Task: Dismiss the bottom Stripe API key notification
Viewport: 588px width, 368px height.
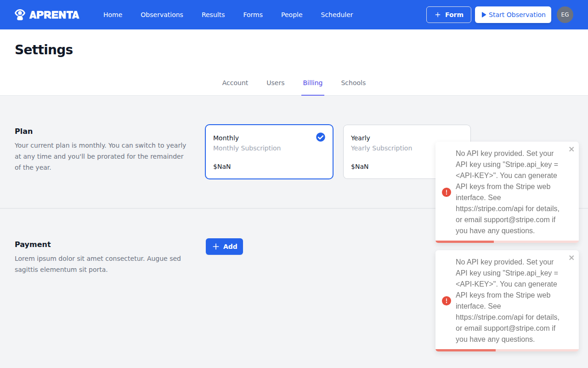Action: (571, 258)
